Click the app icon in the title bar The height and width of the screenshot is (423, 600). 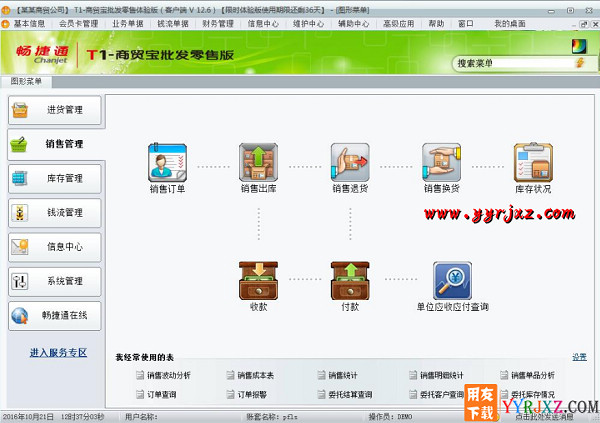point(5,10)
